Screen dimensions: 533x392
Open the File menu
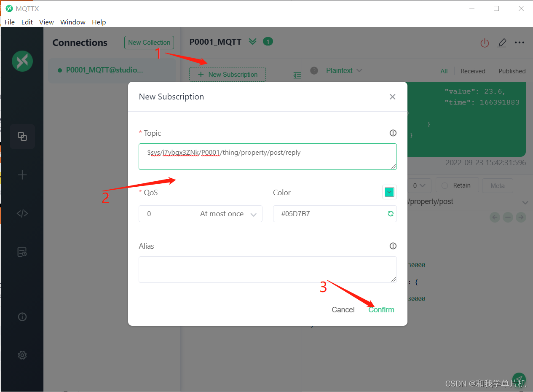coord(9,22)
